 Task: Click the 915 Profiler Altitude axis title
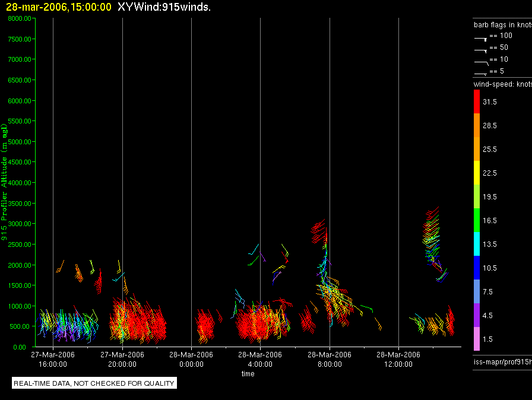(4, 182)
